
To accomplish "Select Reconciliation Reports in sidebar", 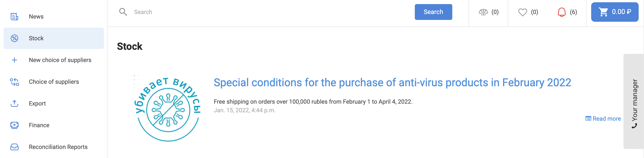I will [x=58, y=147].
